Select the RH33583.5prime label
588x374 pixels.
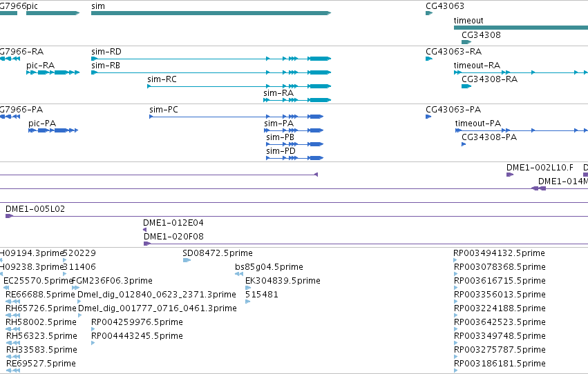41,350
